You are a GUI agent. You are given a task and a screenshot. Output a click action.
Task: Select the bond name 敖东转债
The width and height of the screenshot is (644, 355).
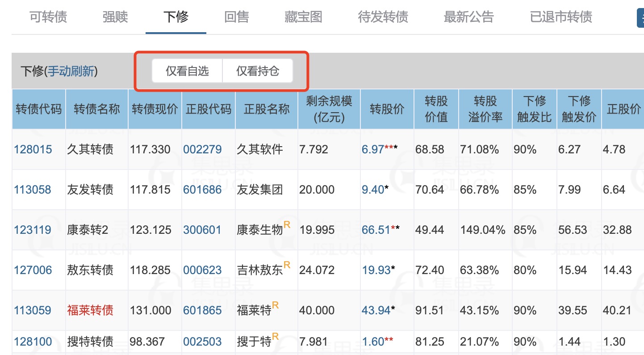point(90,270)
